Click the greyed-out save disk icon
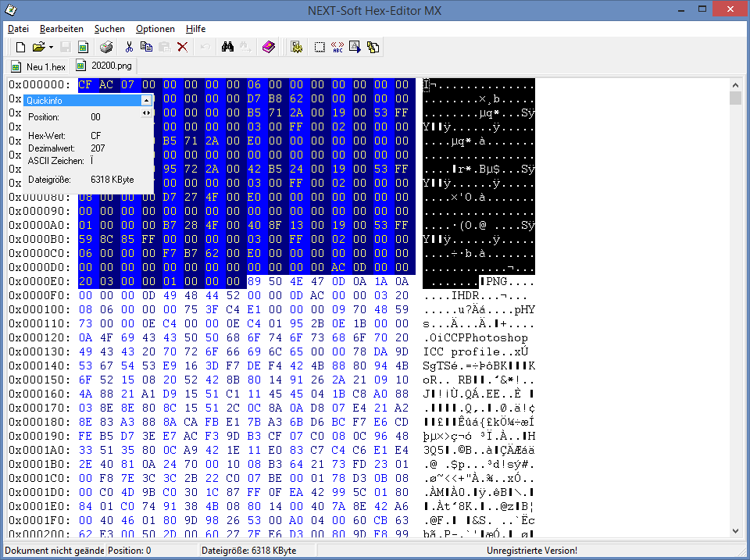Viewport: 750px width, 560px height. pyautogui.click(x=66, y=47)
